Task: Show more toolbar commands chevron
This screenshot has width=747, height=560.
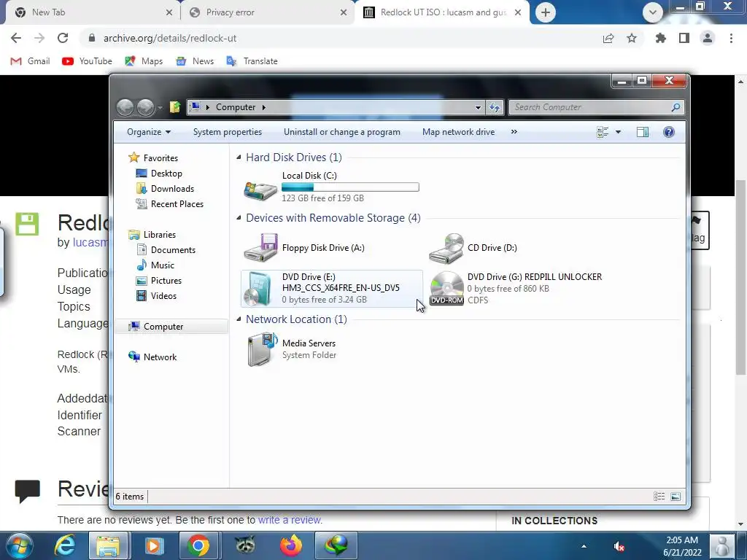Action: [x=514, y=132]
